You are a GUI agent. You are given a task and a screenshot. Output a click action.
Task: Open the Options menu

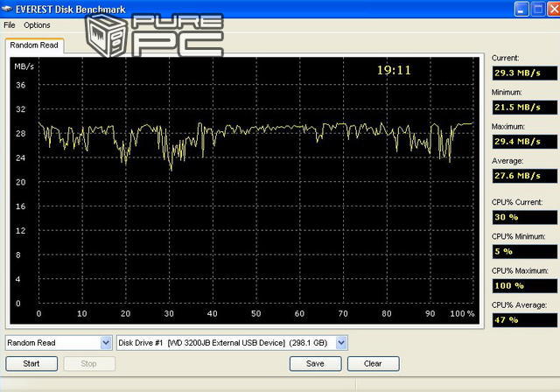37,25
